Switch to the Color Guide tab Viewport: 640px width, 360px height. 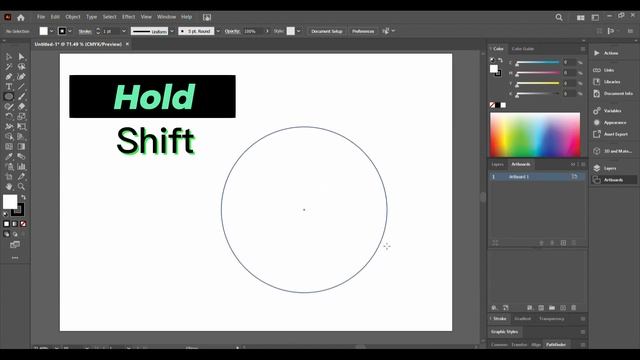click(x=523, y=49)
